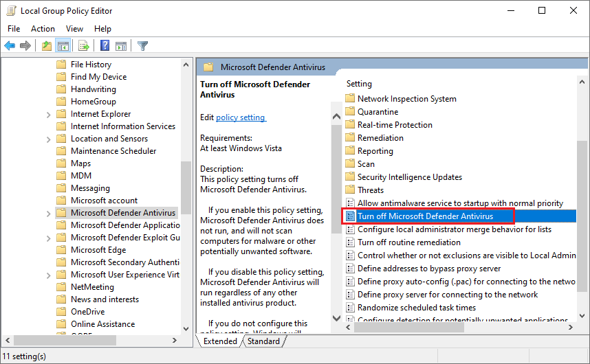The height and width of the screenshot is (364, 590).
Task: Click the settings list vertical scrollbar up arrow
Action: pyautogui.click(x=582, y=82)
